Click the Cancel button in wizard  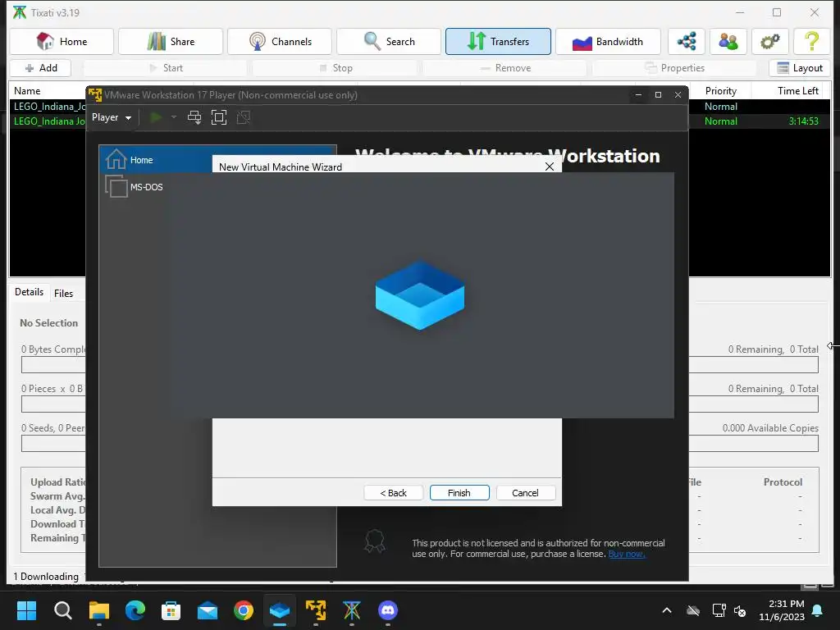pos(525,493)
